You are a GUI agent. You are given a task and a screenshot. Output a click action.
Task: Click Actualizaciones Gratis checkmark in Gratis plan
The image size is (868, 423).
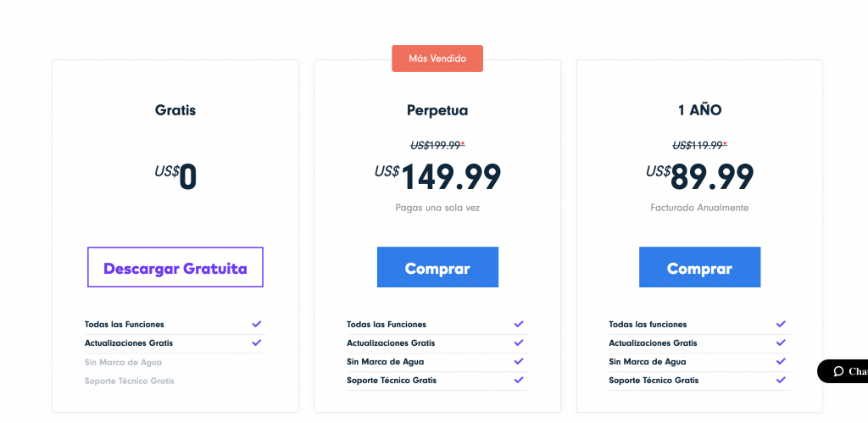tap(256, 342)
